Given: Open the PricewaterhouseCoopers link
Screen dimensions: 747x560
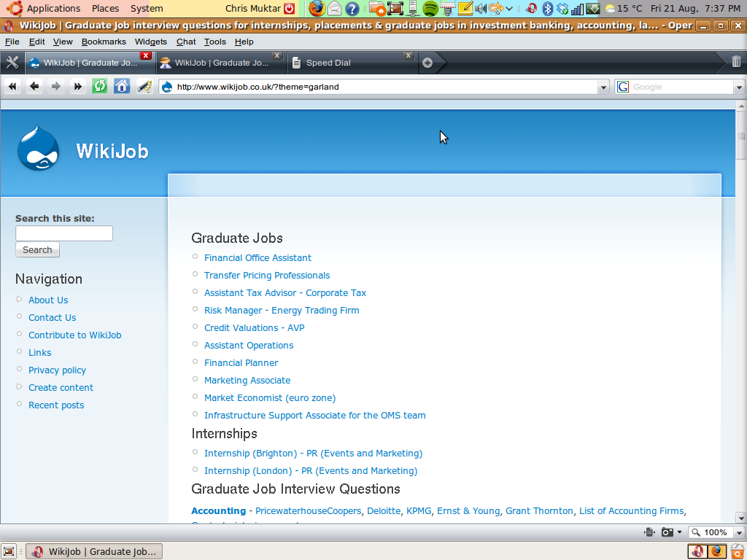Looking at the screenshot, I should tap(309, 511).
